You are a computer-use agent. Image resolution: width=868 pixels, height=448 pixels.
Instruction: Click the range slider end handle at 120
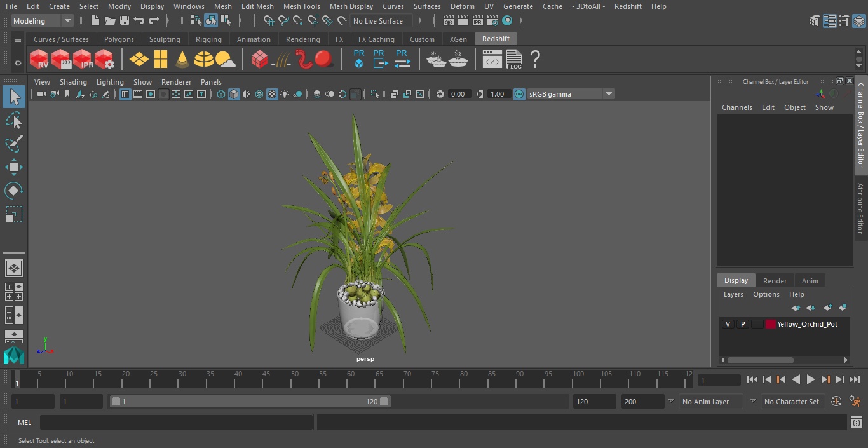pos(384,401)
